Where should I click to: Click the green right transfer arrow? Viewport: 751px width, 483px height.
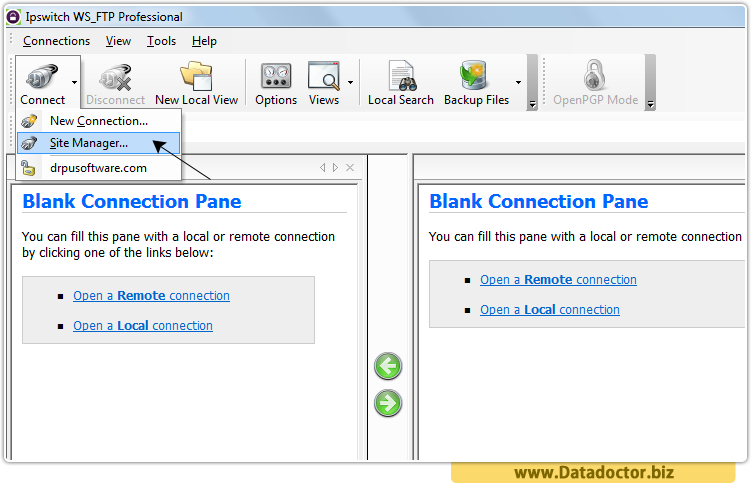click(x=388, y=403)
